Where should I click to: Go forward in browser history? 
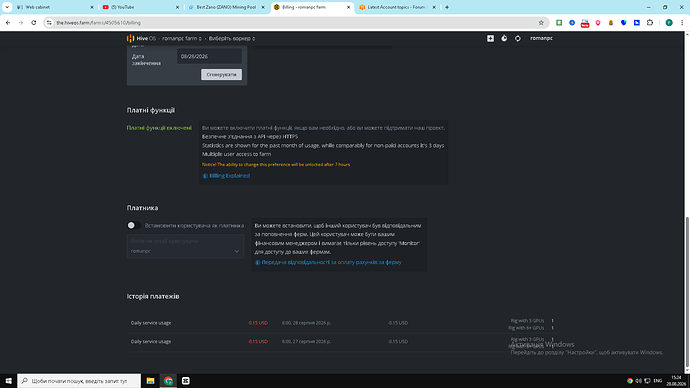click(21, 22)
